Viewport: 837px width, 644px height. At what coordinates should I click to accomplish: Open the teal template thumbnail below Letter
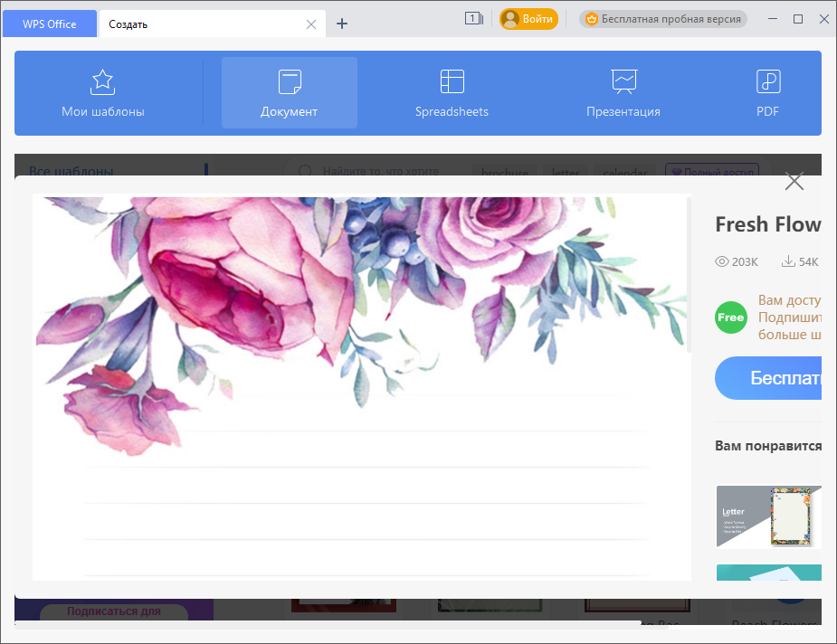768,573
